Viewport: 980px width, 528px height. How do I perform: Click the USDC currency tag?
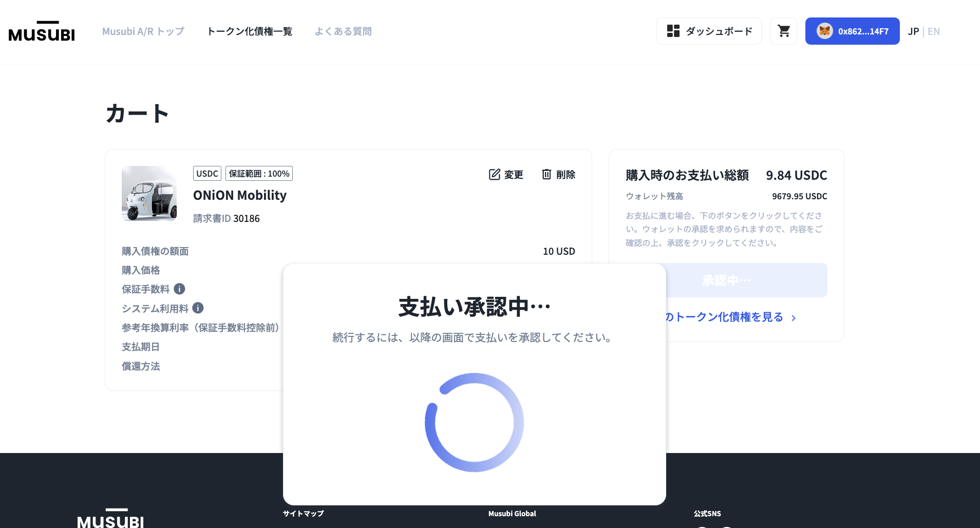pyautogui.click(x=207, y=174)
